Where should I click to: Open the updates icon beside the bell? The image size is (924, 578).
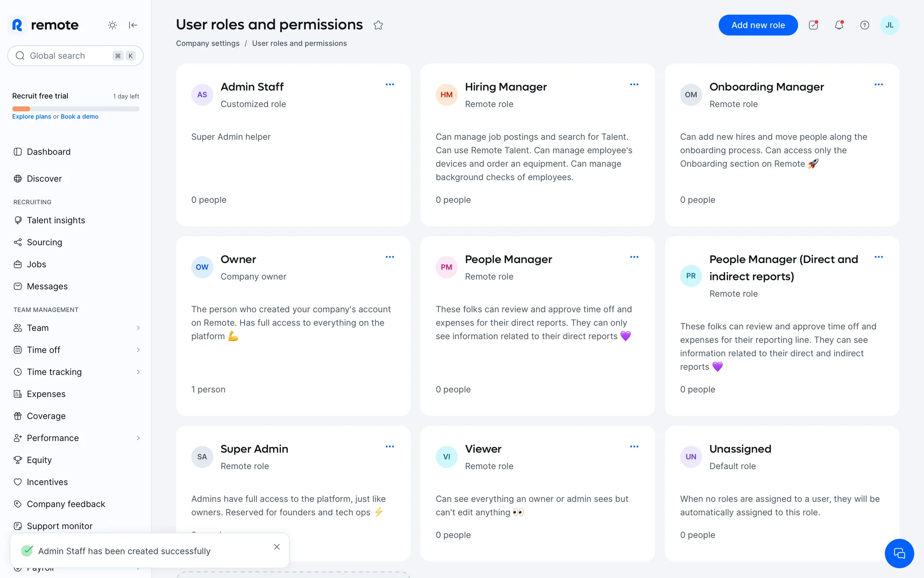(x=813, y=25)
